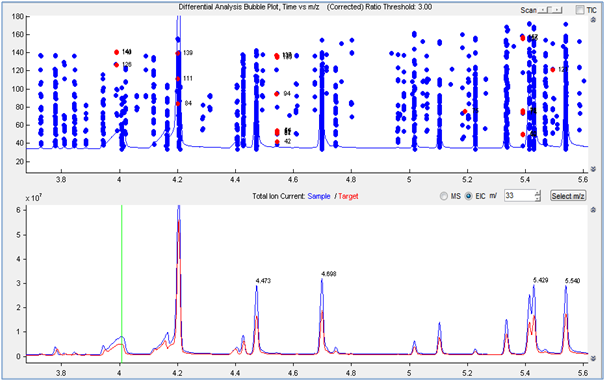Click the red bubble labeled 42
This screenshot has height=381, width=606.
point(277,142)
